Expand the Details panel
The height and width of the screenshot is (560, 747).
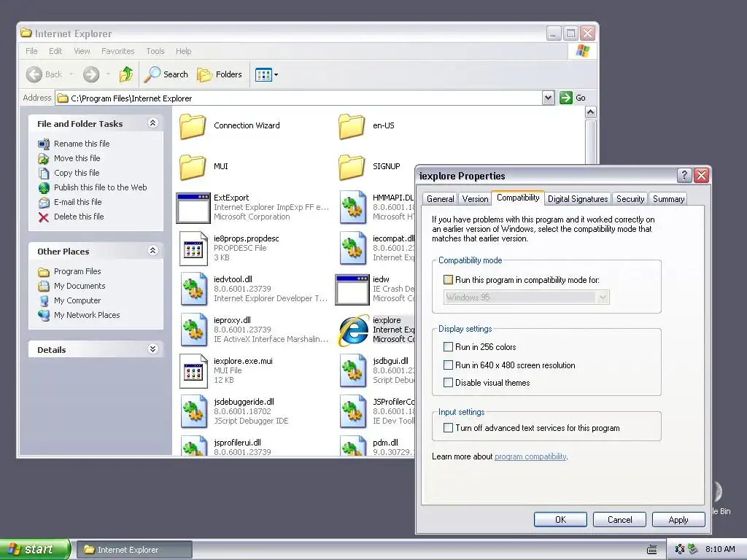pos(152,349)
